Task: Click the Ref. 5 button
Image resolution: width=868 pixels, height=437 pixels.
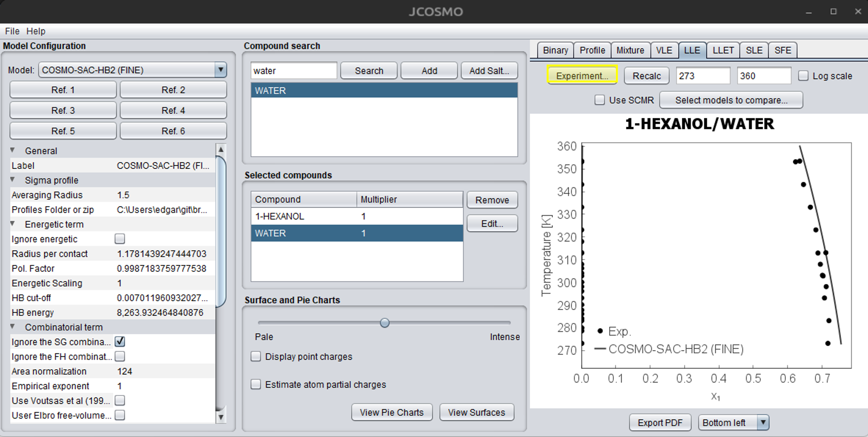Action: tap(63, 131)
